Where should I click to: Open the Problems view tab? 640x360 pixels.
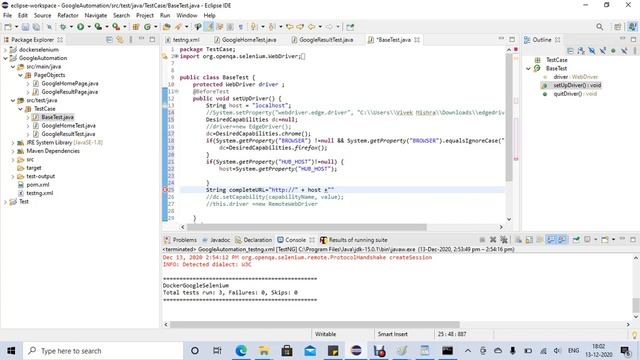(x=180, y=240)
